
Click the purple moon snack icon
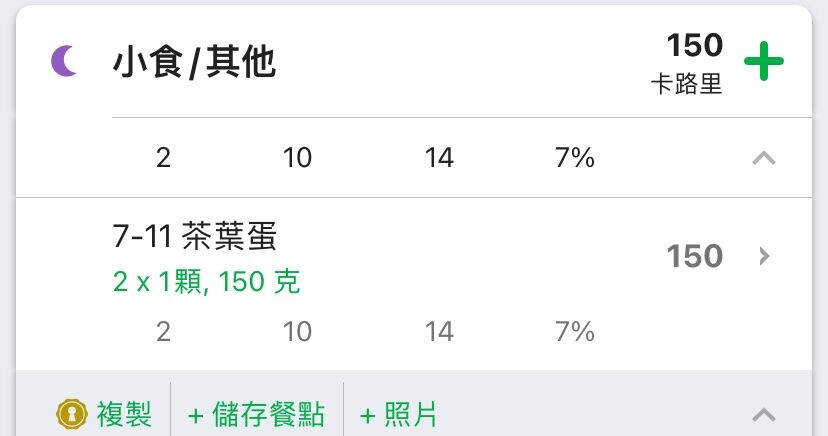click(64, 61)
